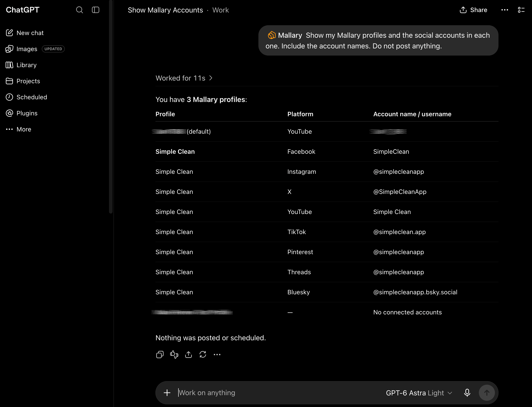This screenshot has width=532, height=407.
Task: Open more response actions ellipsis
Action: pos(217,355)
